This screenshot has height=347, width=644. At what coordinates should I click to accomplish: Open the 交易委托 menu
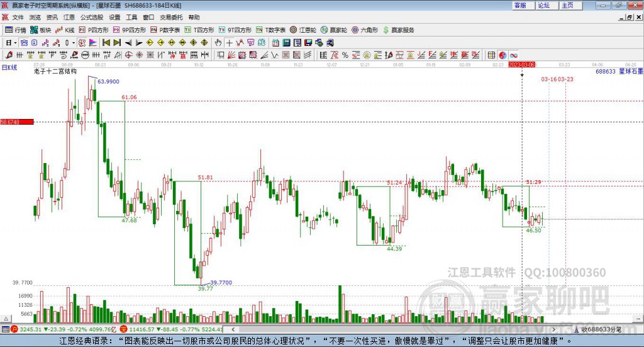point(171,17)
